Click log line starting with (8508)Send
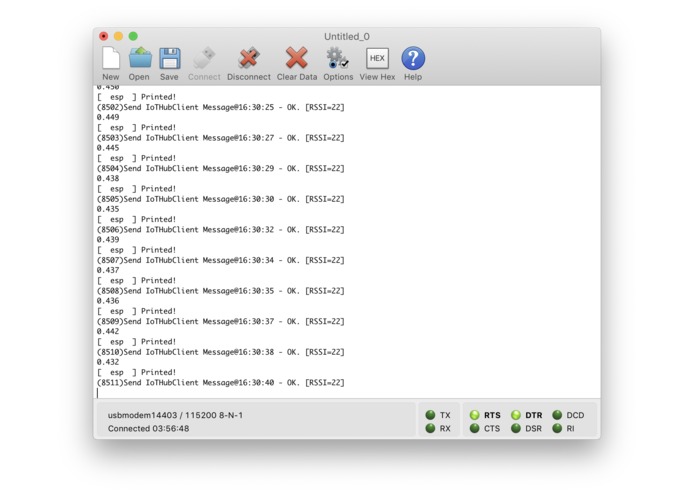Screen dimensions: 695x494 (220, 291)
